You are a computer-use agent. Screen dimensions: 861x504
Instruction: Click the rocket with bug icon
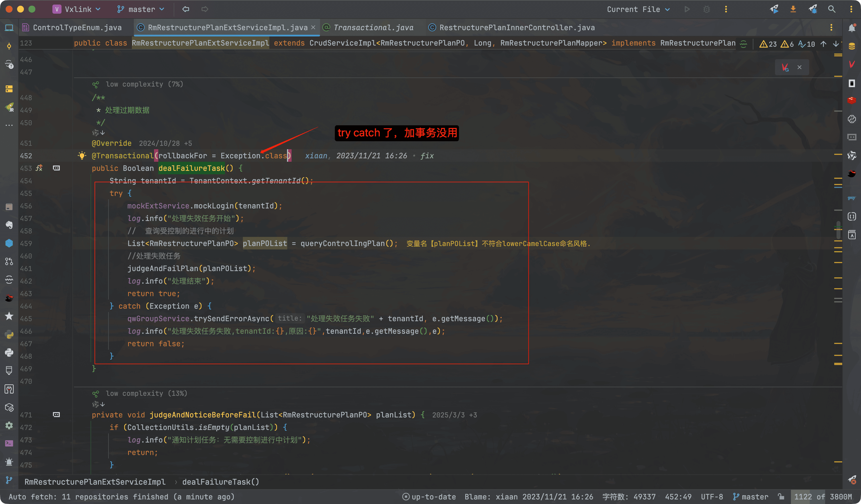tap(813, 9)
